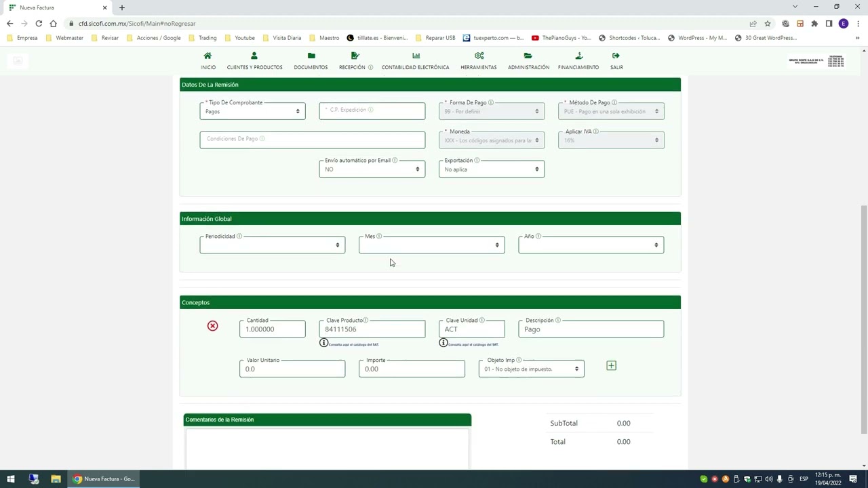The height and width of the screenshot is (488, 868).
Task: Click the address bar URL
Action: click(136, 24)
